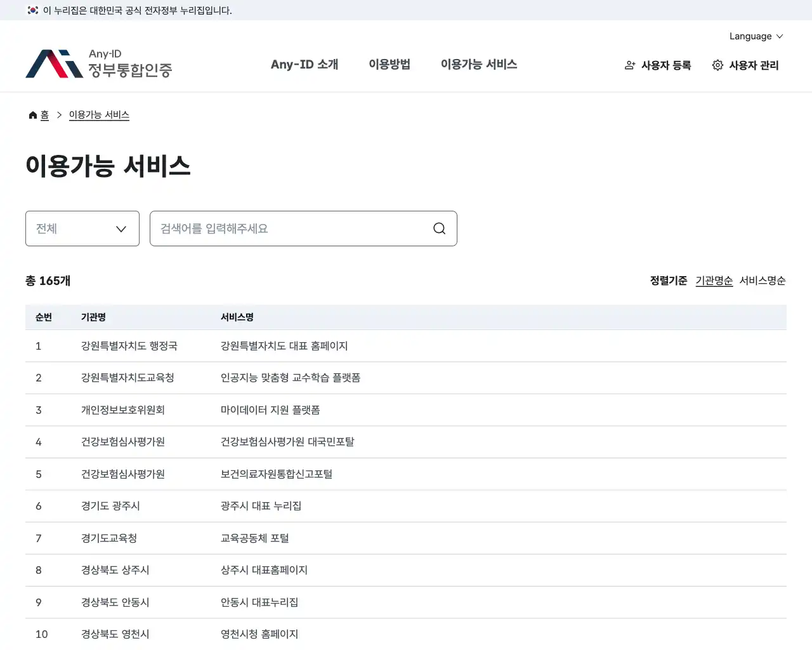Click the Any-ID 정부통합인증 logo
The width and height of the screenshot is (812, 650).
pos(99,64)
